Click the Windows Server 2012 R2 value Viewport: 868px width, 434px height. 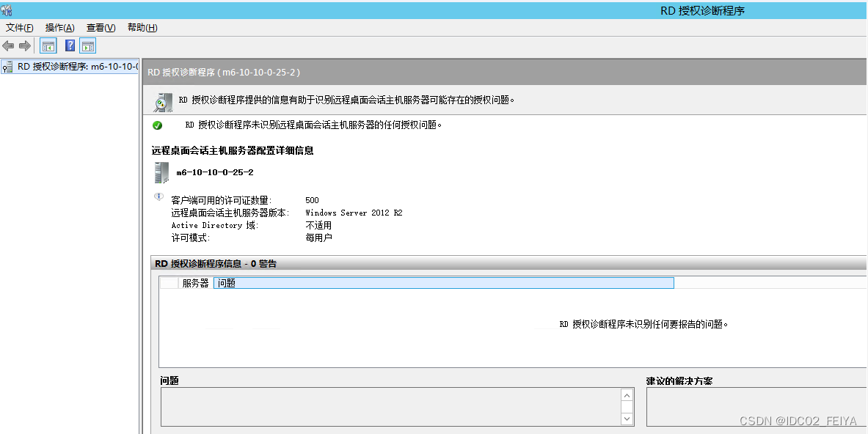click(354, 213)
